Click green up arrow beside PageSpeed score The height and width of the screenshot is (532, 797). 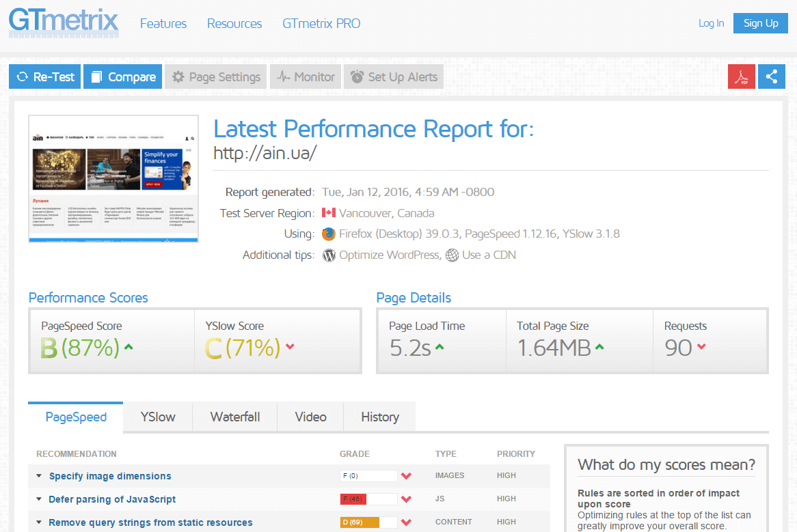(x=129, y=347)
